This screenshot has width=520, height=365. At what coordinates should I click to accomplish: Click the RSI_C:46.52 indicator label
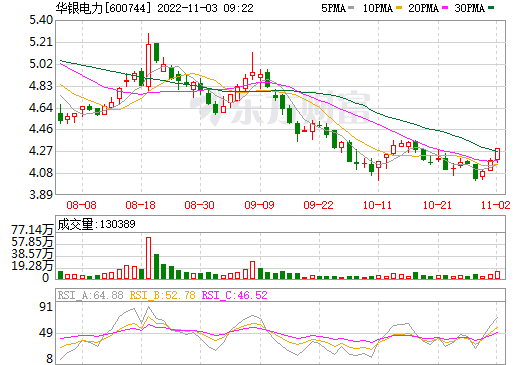[x=235, y=295]
